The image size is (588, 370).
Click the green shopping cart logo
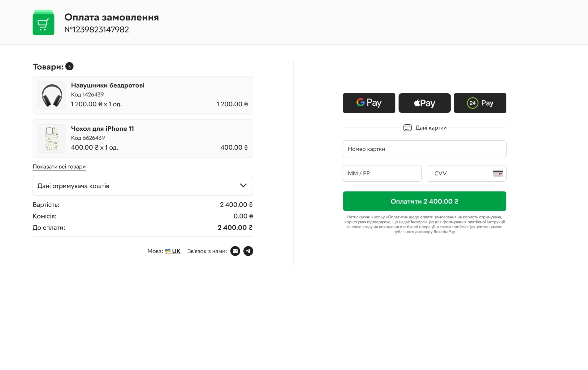43,23
